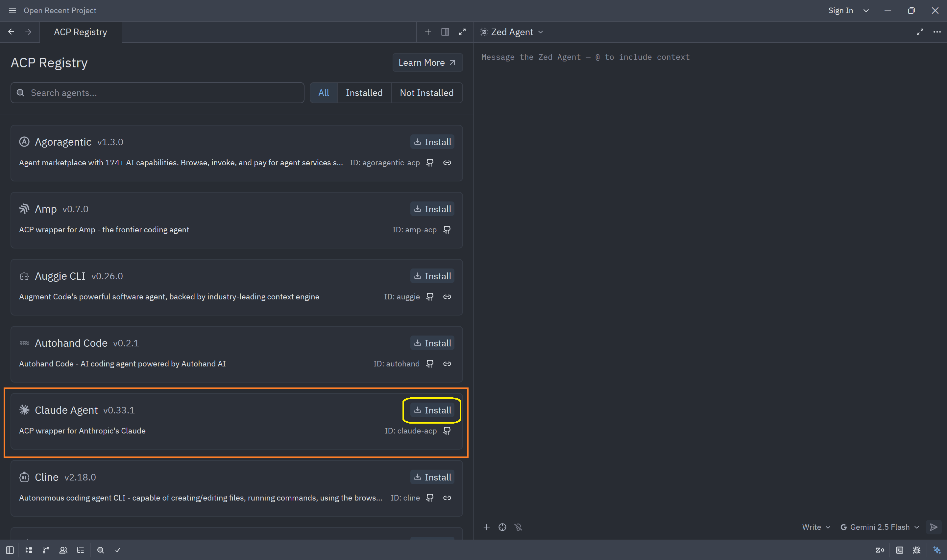Install the Autohand Code agent
947x560 pixels.
[432, 343]
